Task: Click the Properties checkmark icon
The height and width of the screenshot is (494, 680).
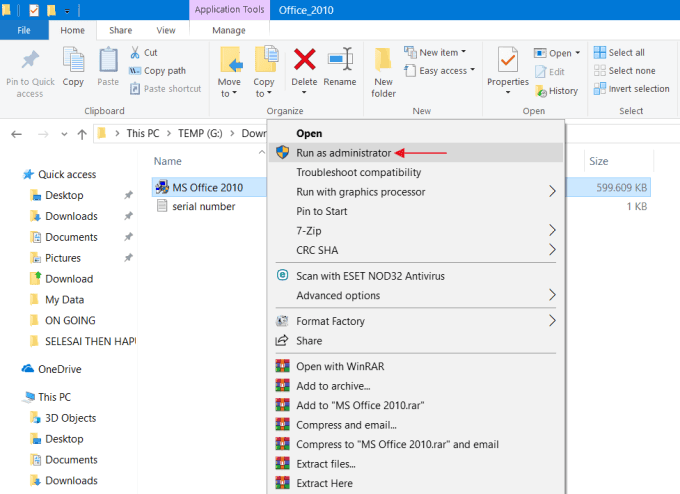Action: [x=508, y=60]
